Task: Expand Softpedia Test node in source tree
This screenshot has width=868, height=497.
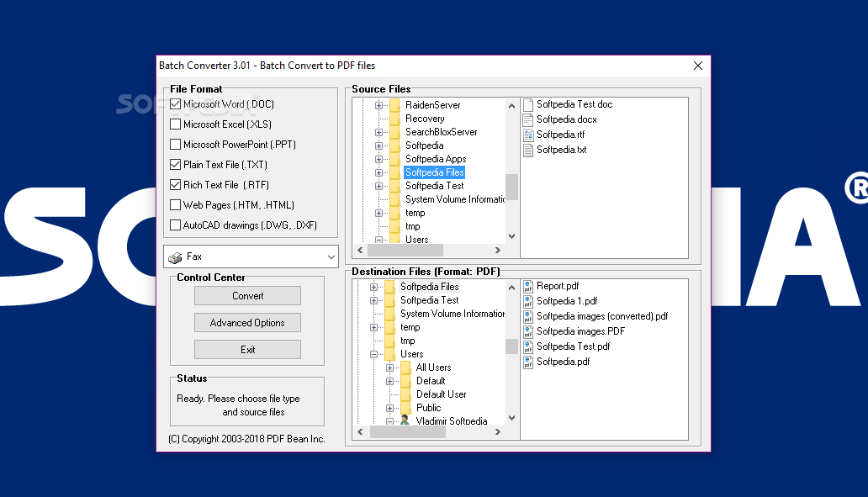Action: click(378, 186)
